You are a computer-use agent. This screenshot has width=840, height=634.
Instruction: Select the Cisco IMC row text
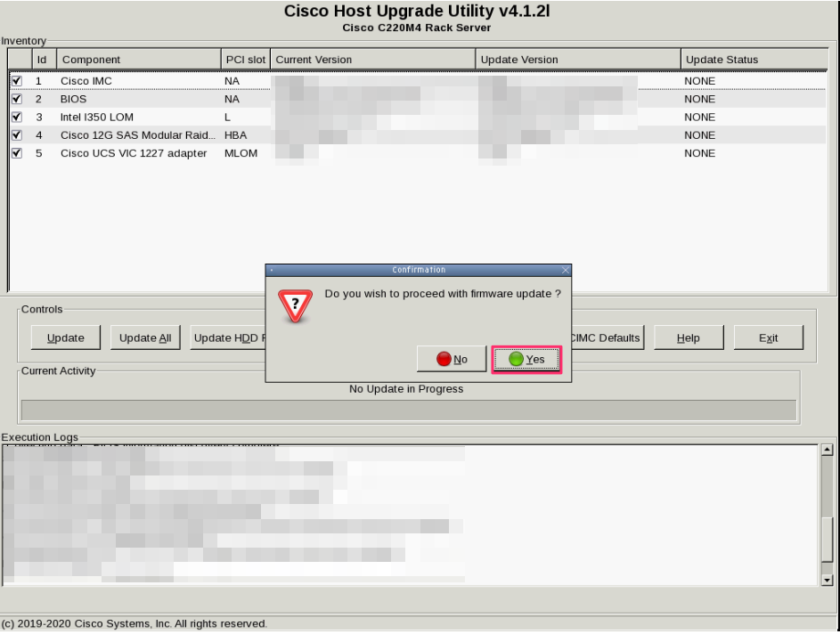(x=86, y=81)
